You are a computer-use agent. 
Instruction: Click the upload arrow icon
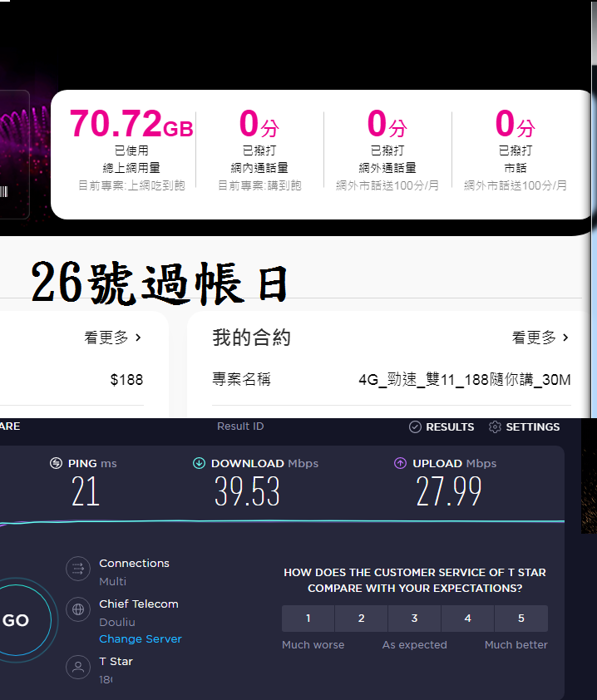coord(400,463)
